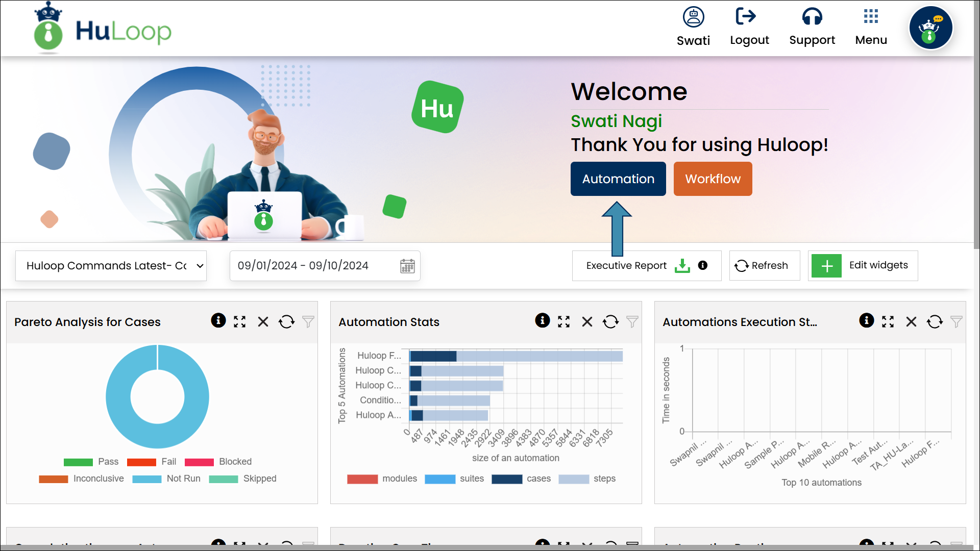Image resolution: width=980 pixels, height=551 pixels.
Task: Click the orange Workflow button
Action: click(713, 179)
